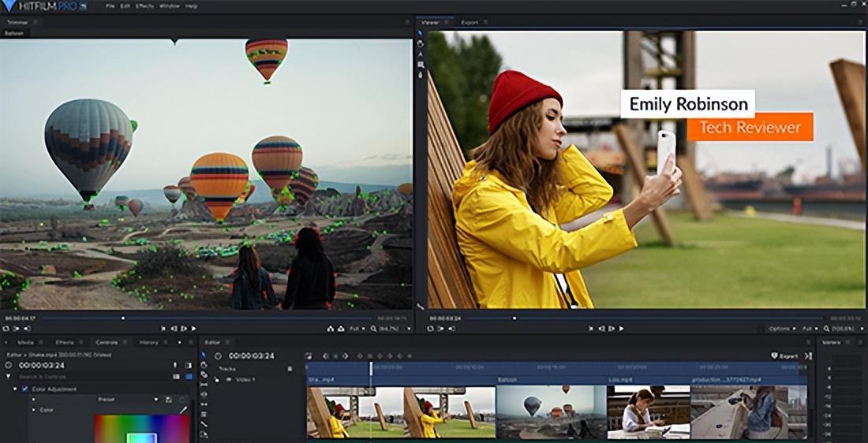Open the Help menu
This screenshot has height=443, width=868.
[x=191, y=6]
